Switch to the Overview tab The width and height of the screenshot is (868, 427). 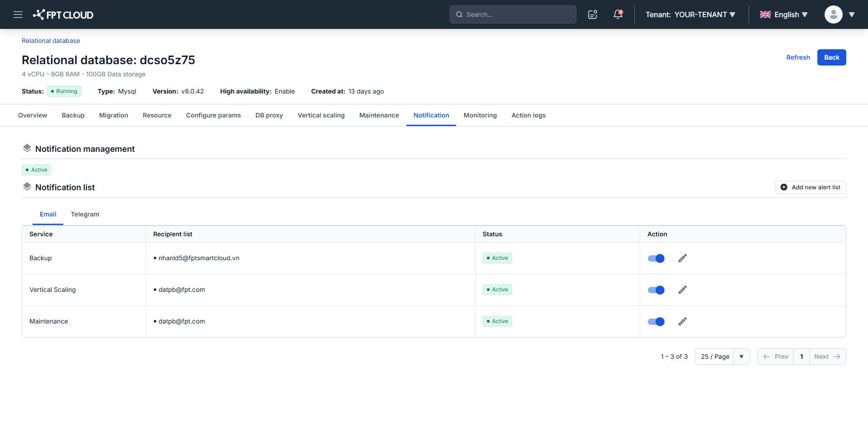[x=33, y=115]
